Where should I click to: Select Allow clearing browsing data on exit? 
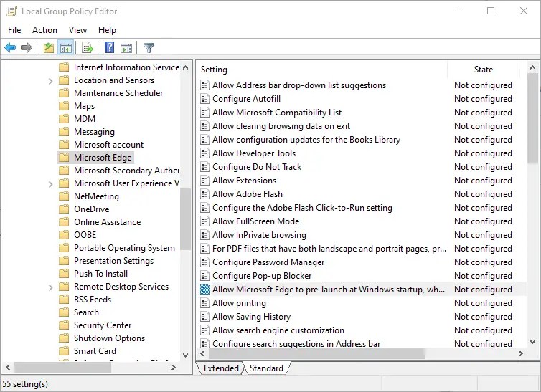281,126
